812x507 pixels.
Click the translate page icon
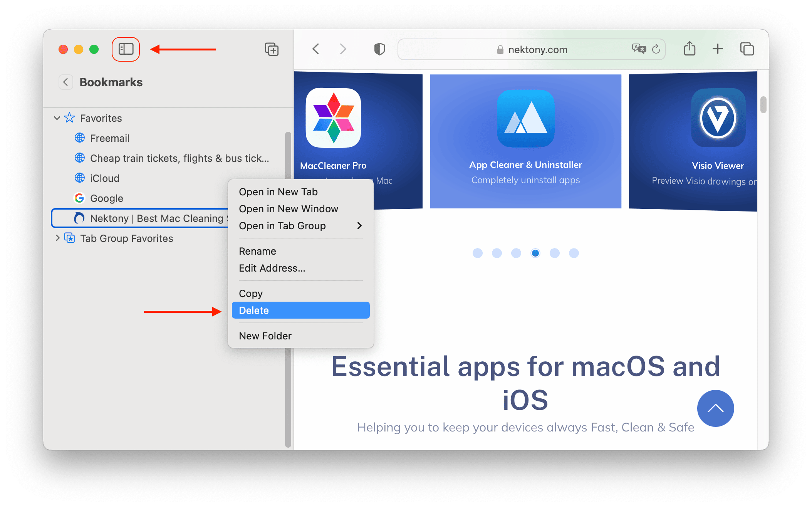click(x=639, y=49)
